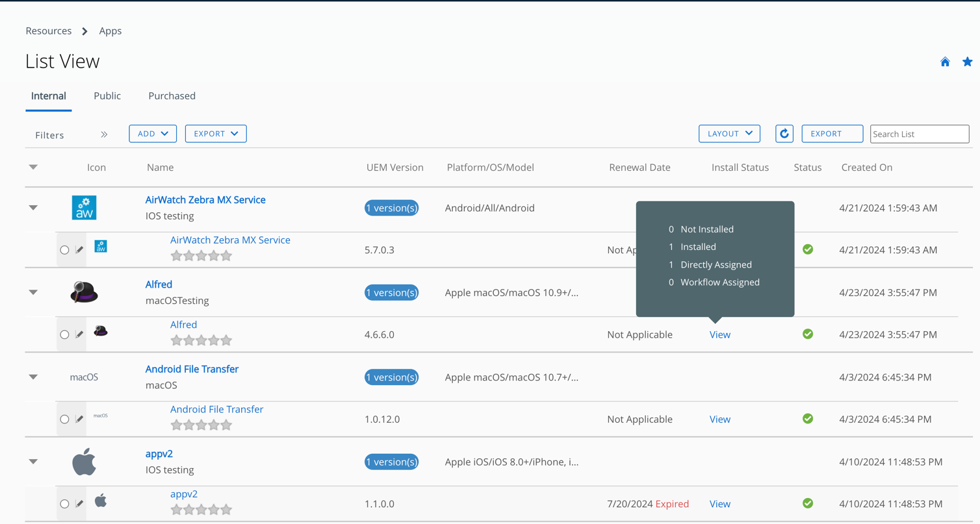The image size is (980, 524).
Task: Click the AirWatch Zebra MX app icon
Action: click(84, 208)
